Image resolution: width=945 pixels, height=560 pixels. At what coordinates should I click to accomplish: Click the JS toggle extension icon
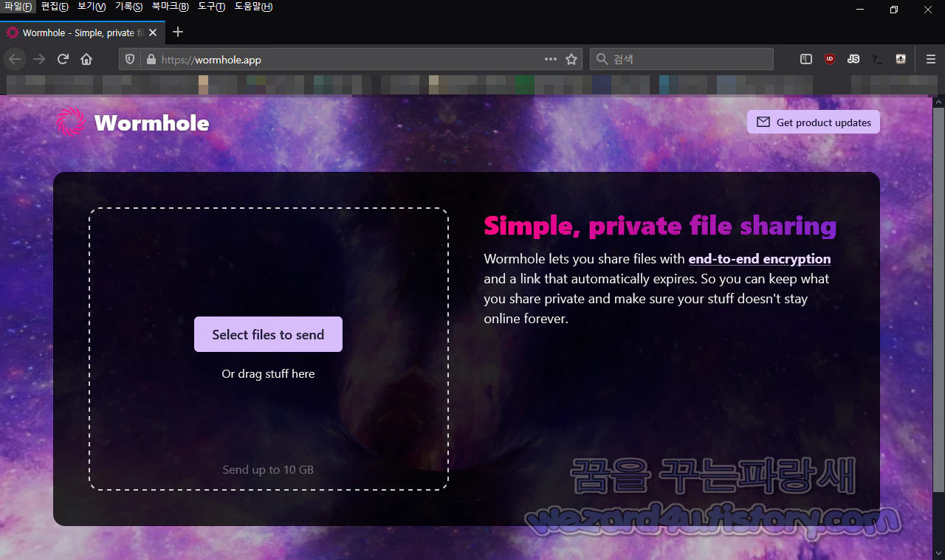click(x=853, y=60)
